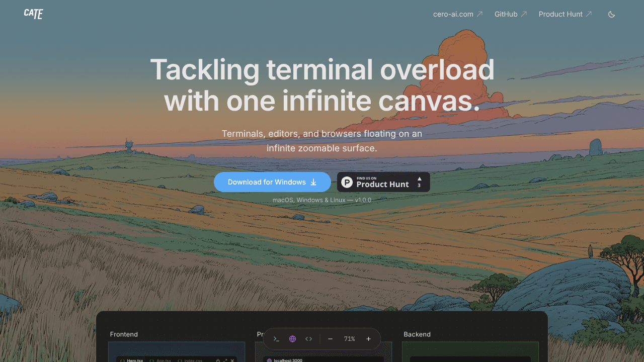Click the 71% zoom level indicator
644x362 pixels.
(349, 339)
